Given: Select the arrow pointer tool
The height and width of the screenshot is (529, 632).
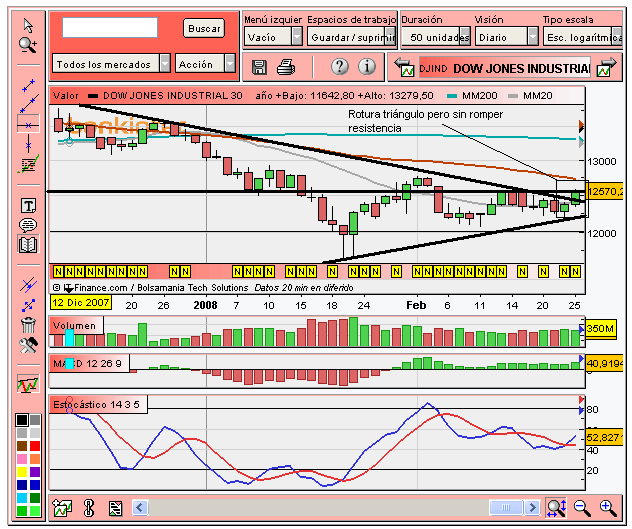Looking at the screenshot, I should click(x=28, y=25).
